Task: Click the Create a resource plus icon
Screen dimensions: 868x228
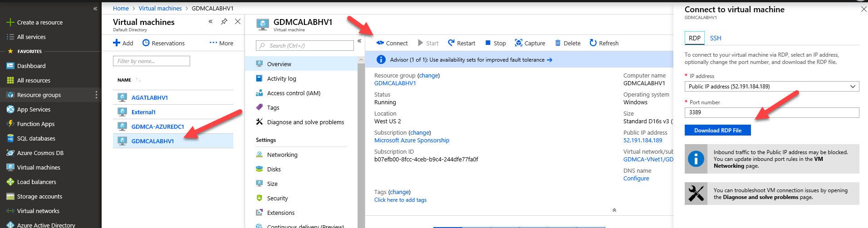Action: coord(10,22)
